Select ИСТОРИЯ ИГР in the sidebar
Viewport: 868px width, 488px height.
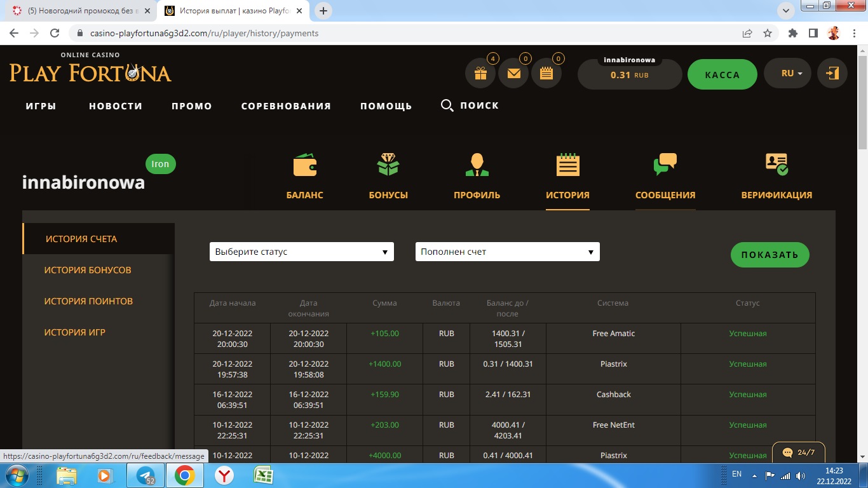(75, 332)
